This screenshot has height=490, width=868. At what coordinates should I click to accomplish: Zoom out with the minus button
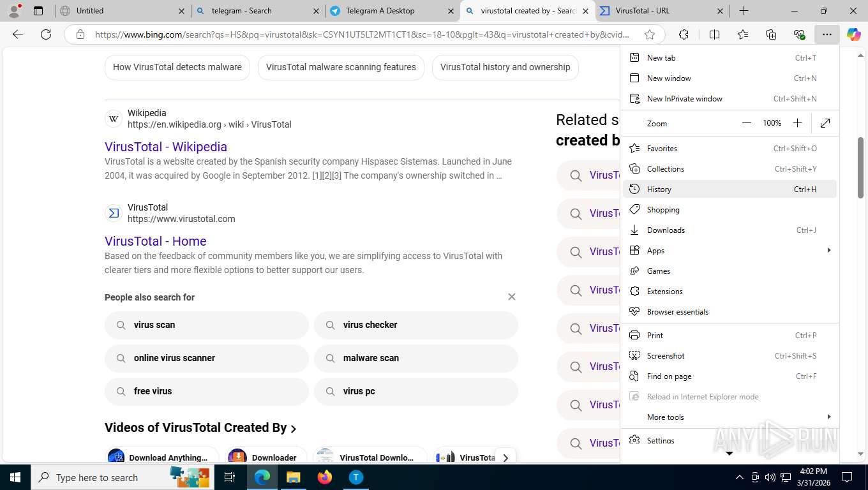click(747, 123)
